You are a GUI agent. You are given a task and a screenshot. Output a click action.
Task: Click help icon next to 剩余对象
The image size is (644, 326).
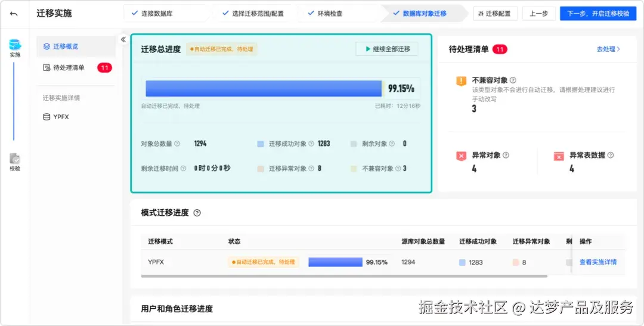coord(392,144)
